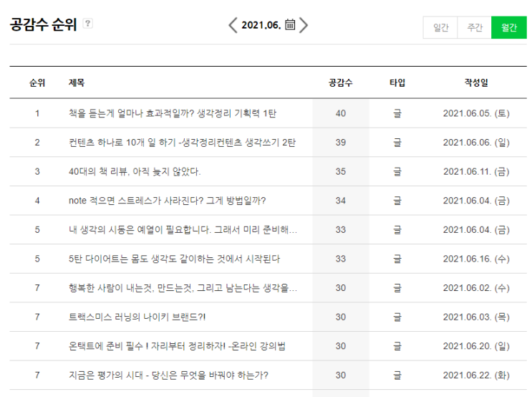
Task: Click the 공감수 value 40
Action: tap(341, 113)
